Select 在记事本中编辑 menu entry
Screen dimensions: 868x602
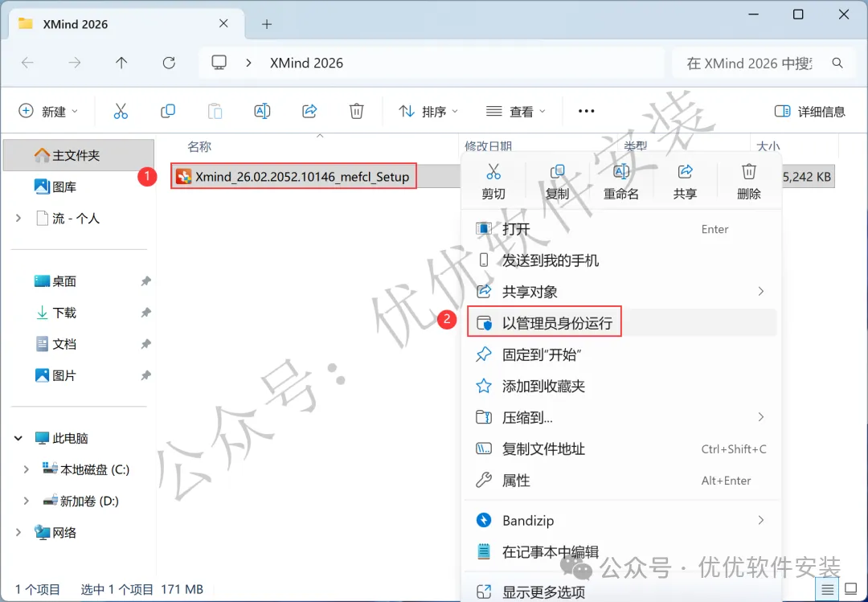(621, 551)
